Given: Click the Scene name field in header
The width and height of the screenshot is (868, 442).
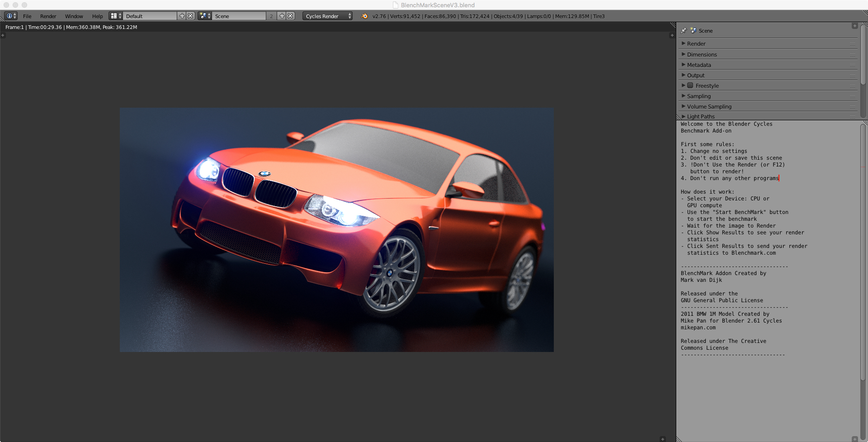Looking at the screenshot, I should tap(239, 16).
